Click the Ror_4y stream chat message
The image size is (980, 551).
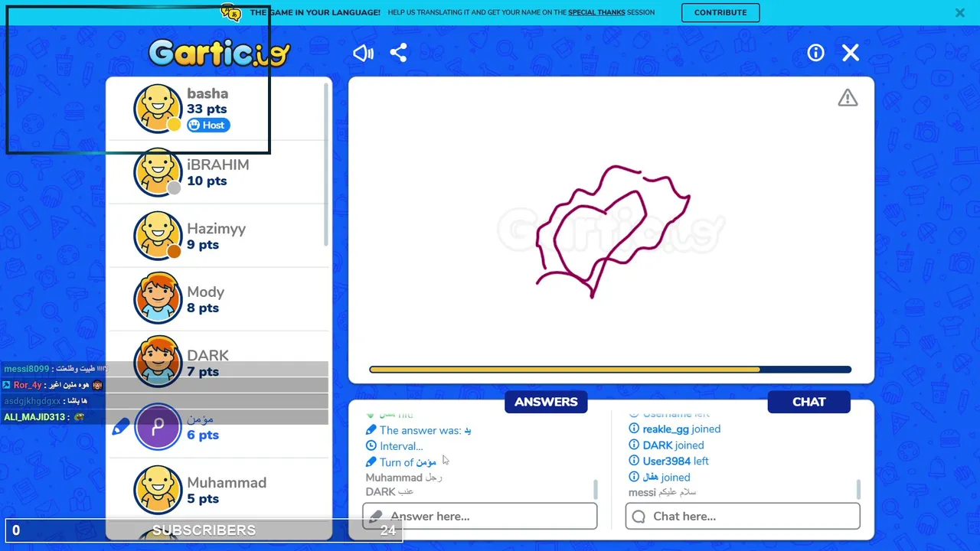coord(54,385)
